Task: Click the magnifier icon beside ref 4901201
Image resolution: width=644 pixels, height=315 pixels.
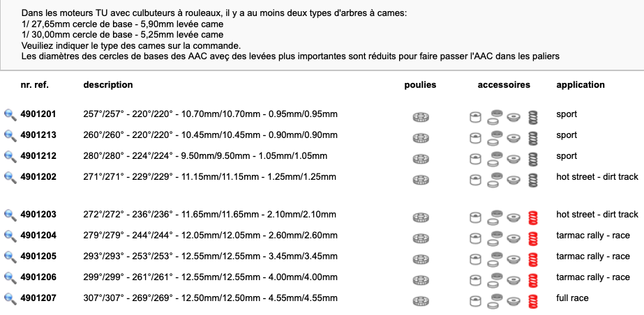Action: pyautogui.click(x=10, y=114)
